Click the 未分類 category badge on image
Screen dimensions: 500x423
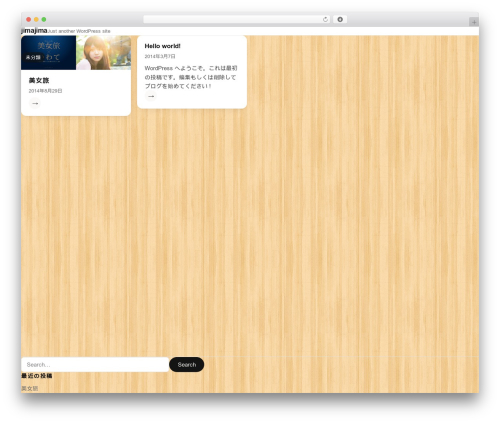tap(33, 57)
